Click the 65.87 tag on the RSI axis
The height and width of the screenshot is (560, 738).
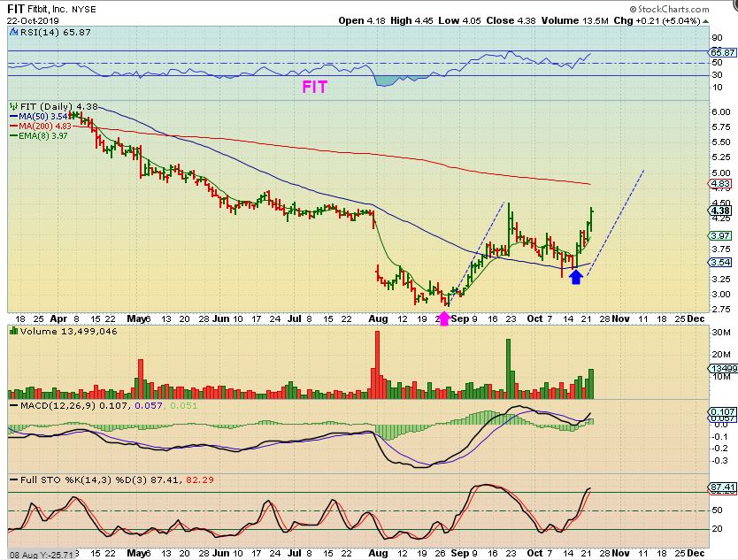[x=723, y=52]
